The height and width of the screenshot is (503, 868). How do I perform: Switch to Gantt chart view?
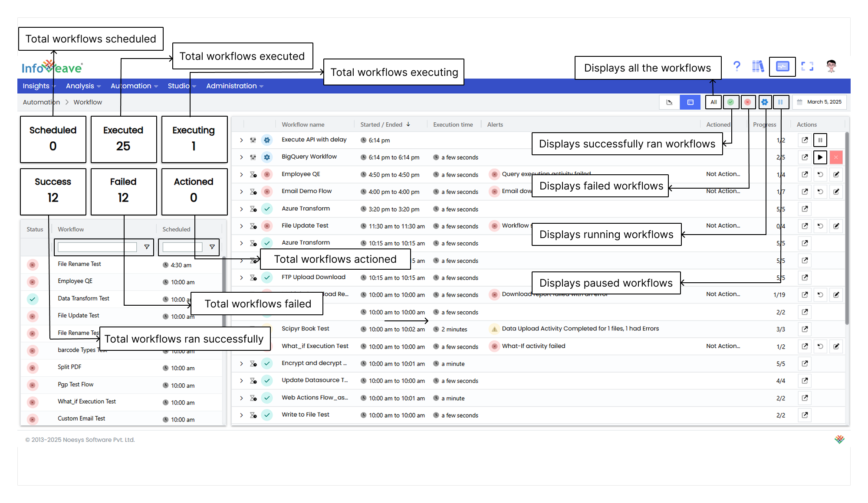point(670,102)
